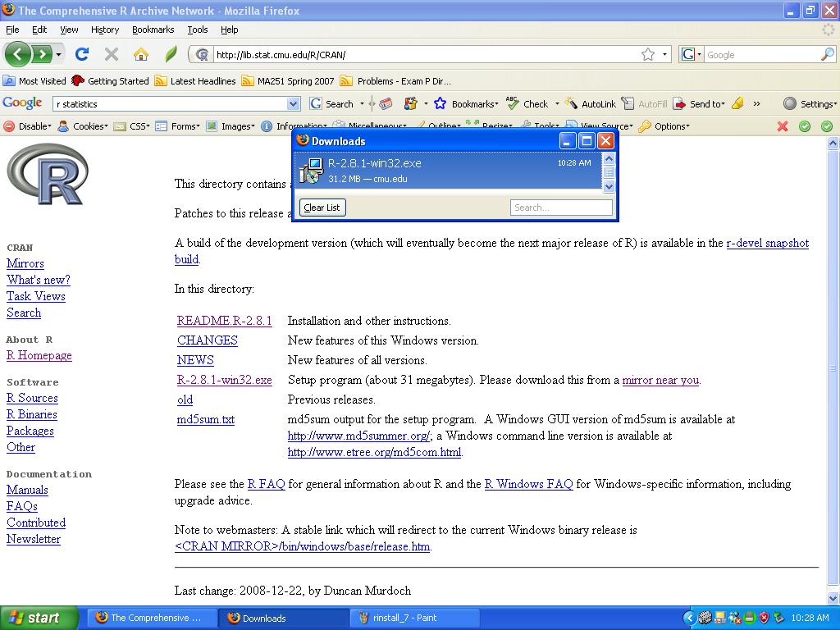Open the search engine selector dropdown

click(x=692, y=55)
